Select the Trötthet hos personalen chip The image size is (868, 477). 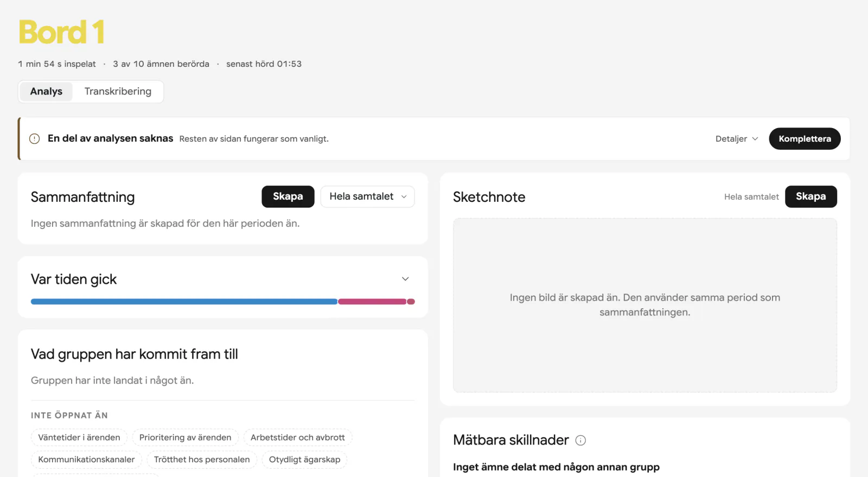pyautogui.click(x=202, y=460)
